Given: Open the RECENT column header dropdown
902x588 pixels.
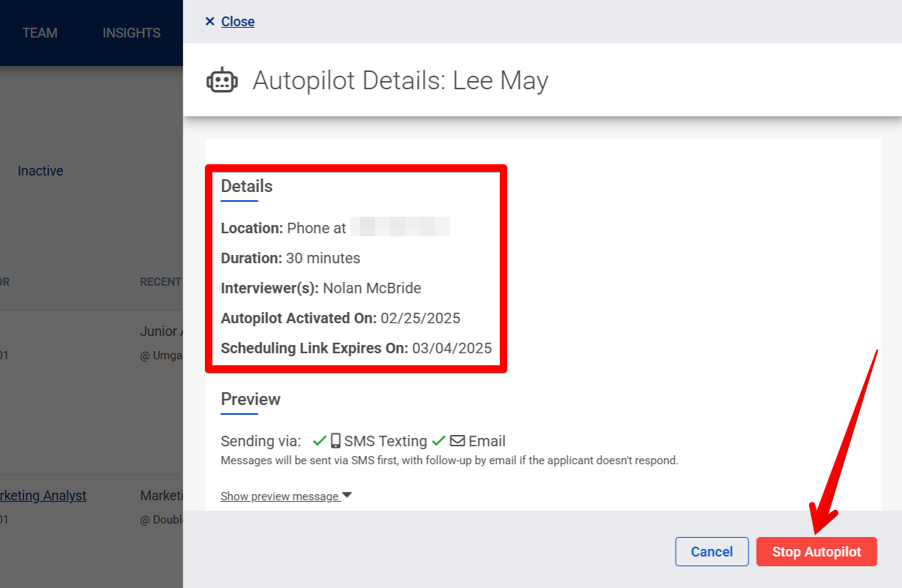Looking at the screenshot, I should 160,281.
